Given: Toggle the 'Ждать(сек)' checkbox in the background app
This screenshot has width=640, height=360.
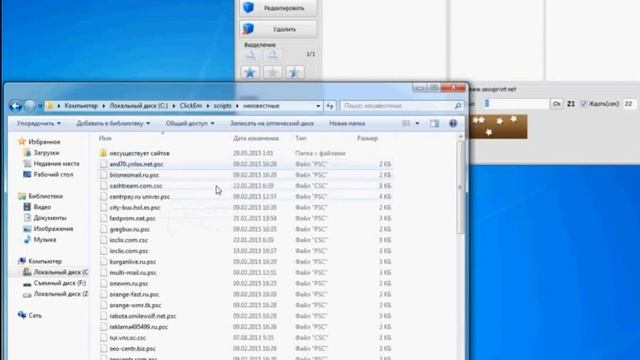Looking at the screenshot, I should 584,104.
